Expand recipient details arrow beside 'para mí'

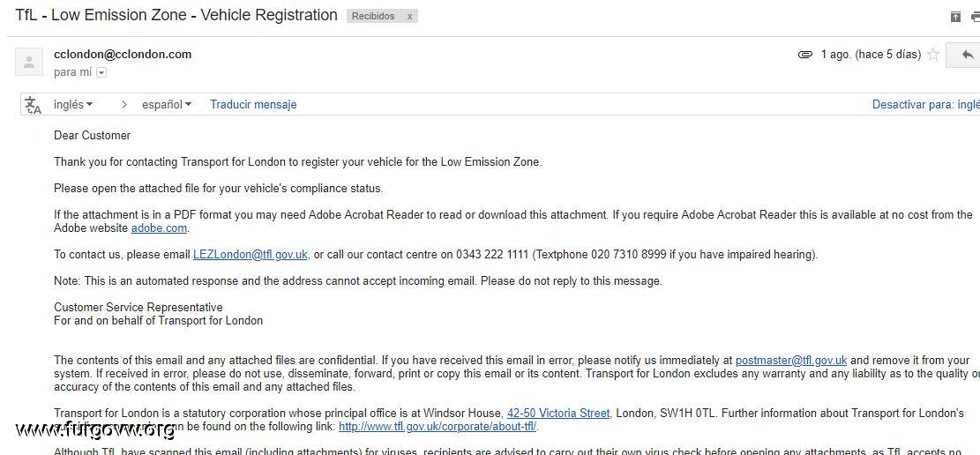[x=101, y=72]
